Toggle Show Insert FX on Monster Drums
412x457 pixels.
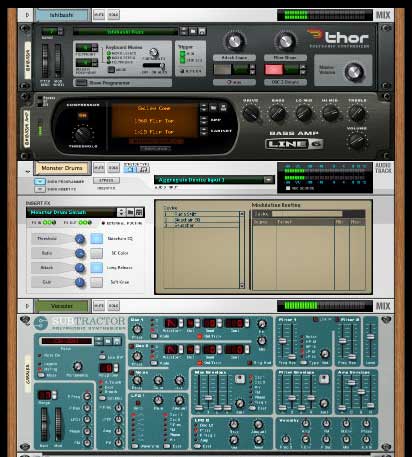(x=40, y=189)
